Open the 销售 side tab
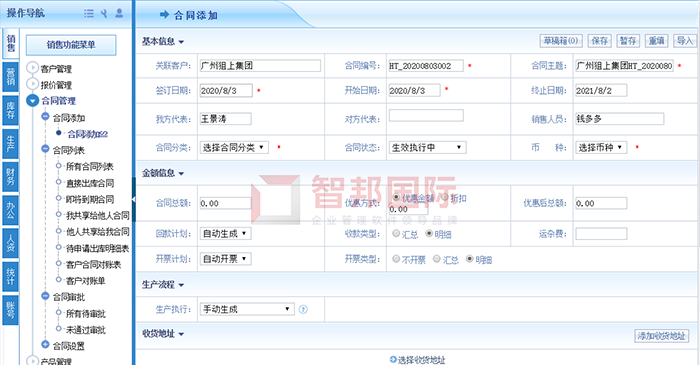700x365 pixels. (x=11, y=44)
